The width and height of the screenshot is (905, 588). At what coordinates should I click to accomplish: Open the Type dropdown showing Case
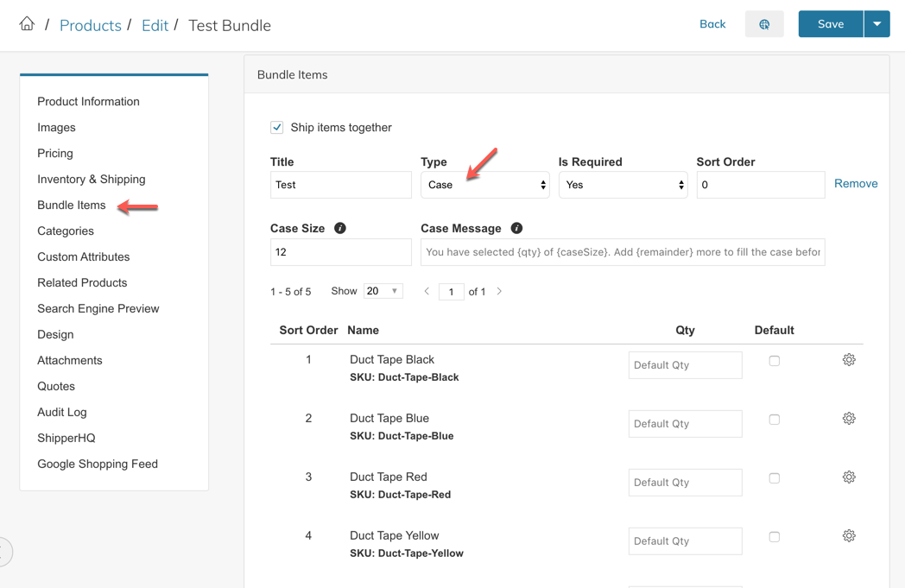coord(484,185)
